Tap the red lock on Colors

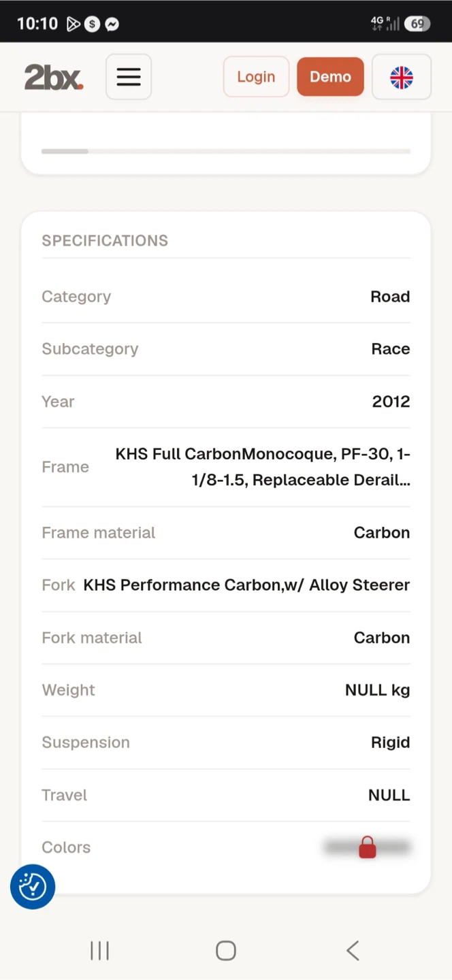point(367,847)
